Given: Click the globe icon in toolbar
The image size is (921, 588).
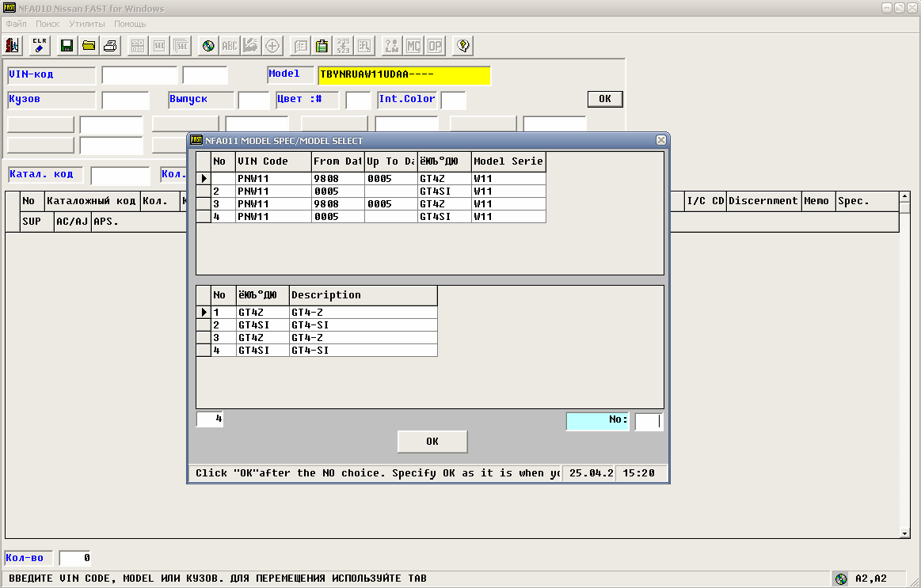Looking at the screenshot, I should (208, 46).
